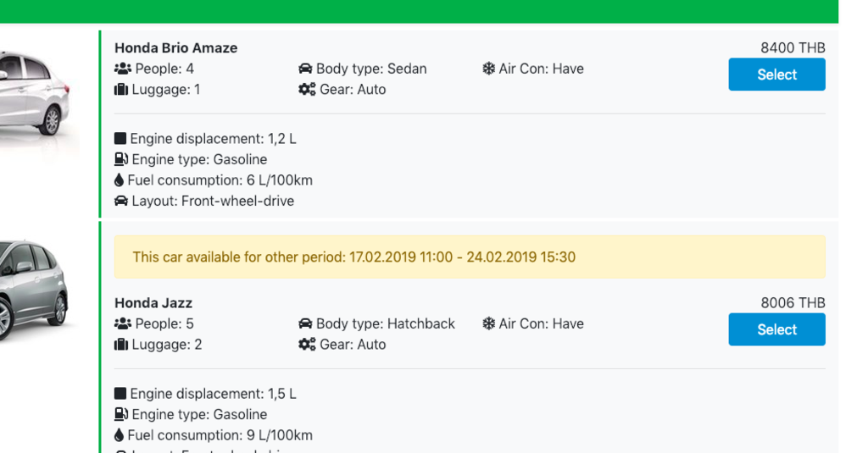
Task: Click the gas pump icon for Honda Jazz engine type
Action: pyautogui.click(x=120, y=414)
